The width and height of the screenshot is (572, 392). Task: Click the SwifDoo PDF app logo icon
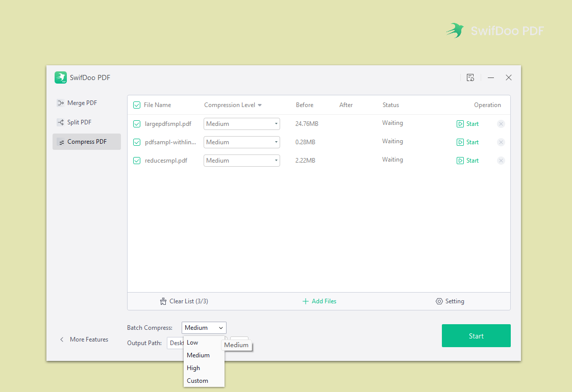click(x=61, y=77)
